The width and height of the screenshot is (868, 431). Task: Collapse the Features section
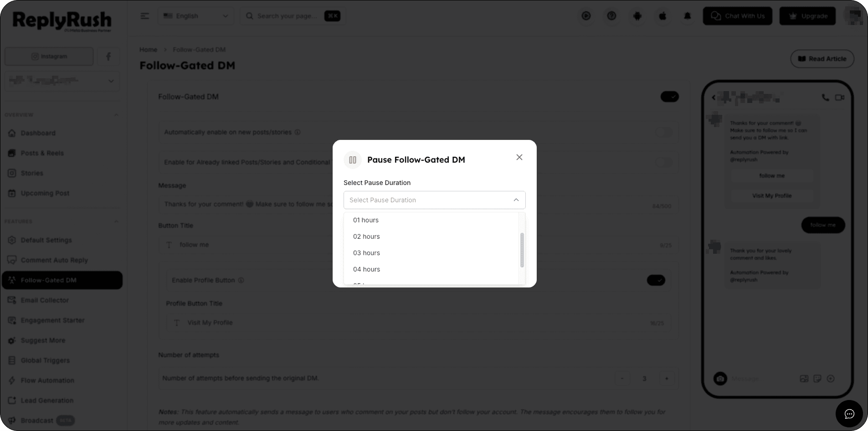tap(116, 221)
